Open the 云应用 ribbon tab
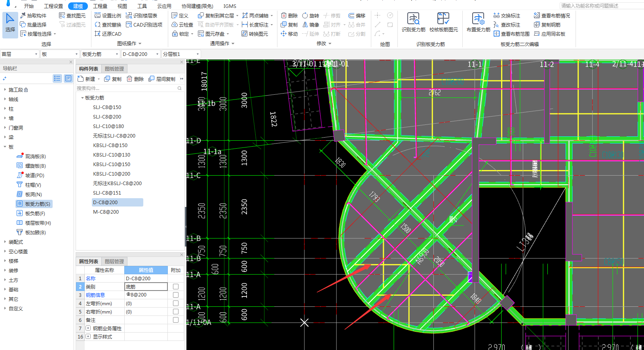The width and height of the screenshot is (644, 350). (x=164, y=6)
